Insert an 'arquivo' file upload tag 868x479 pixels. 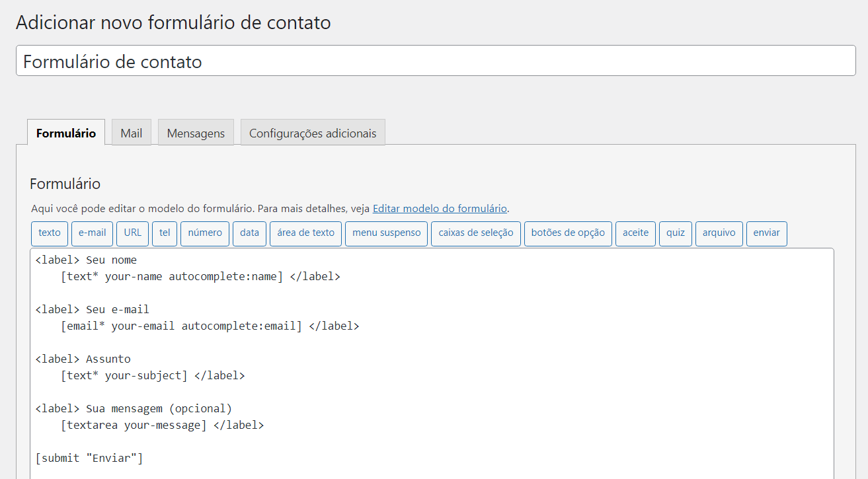click(719, 233)
